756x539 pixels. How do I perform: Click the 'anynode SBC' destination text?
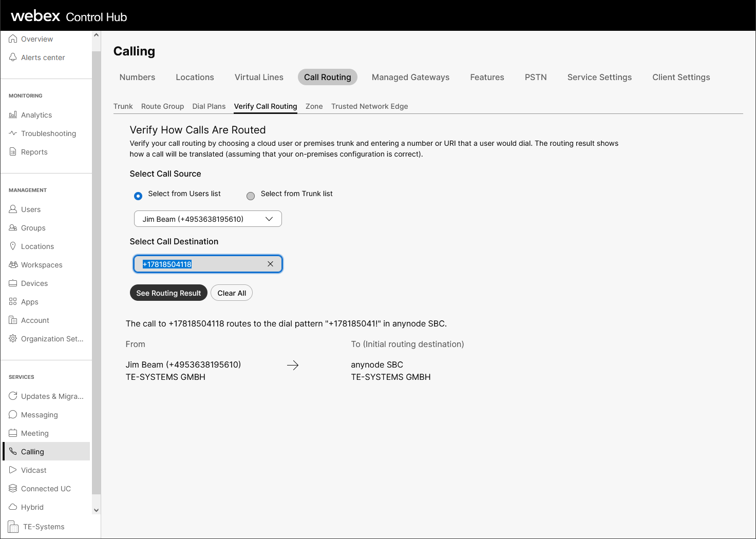pyautogui.click(x=377, y=364)
